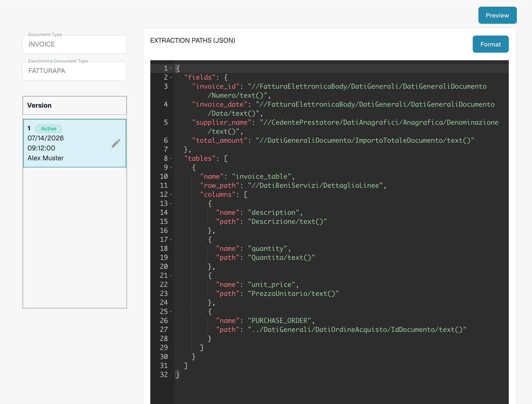The width and height of the screenshot is (532, 404).
Task: Click the "unit_price" name value
Action: pos(271,285)
